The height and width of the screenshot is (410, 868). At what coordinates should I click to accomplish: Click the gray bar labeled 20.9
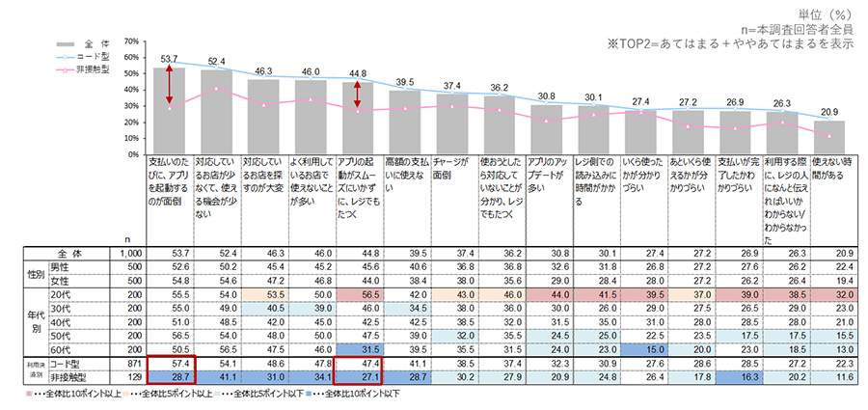[828, 132]
